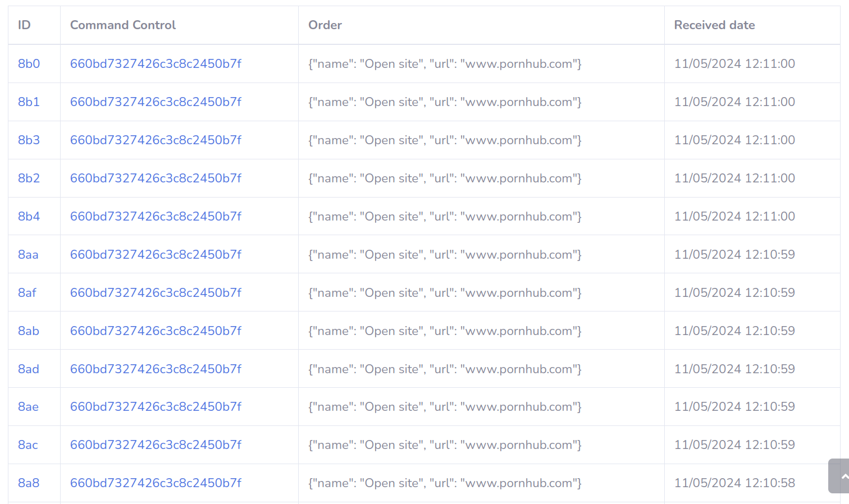Viewport: 849px width, 504px height.
Task: Open Command Control link in row 8ac
Action: point(156,445)
